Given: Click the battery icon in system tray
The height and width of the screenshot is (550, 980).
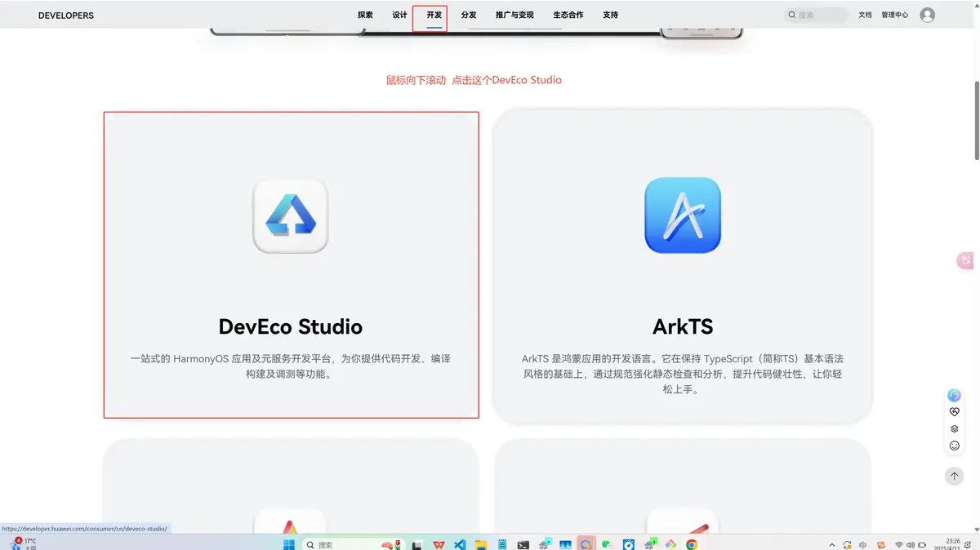Looking at the screenshot, I should click(x=922, y=544).
